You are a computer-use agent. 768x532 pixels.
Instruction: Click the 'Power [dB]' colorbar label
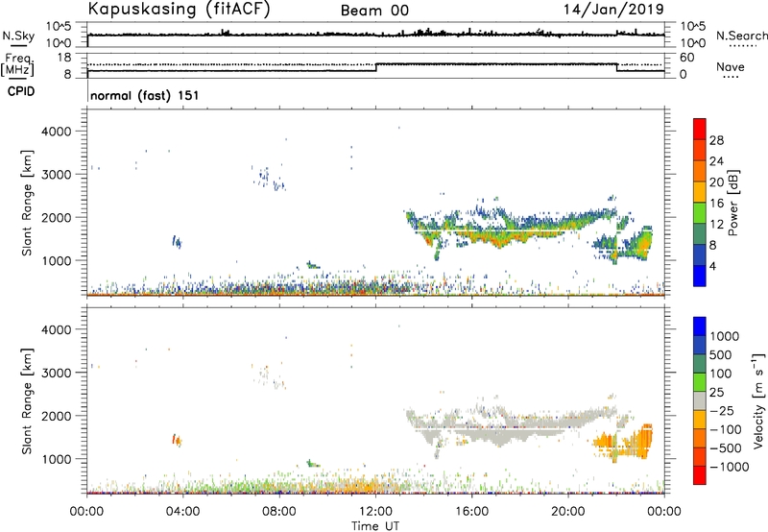click(x=733, y=203)
